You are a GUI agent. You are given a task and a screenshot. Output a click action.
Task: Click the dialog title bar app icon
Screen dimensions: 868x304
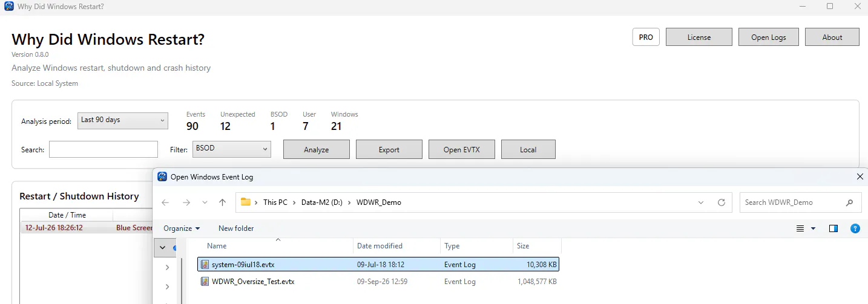tap(162, 176)
